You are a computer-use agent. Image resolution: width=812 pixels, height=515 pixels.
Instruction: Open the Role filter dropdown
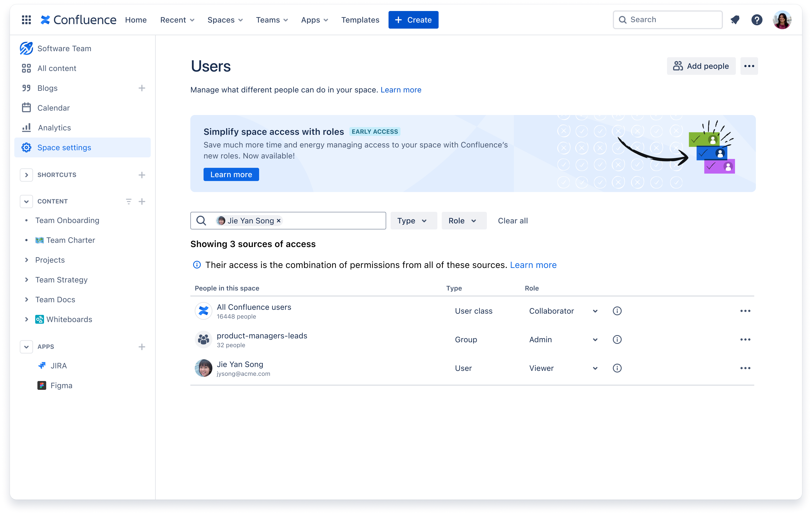pyautogui.click(x=464, y=221)
